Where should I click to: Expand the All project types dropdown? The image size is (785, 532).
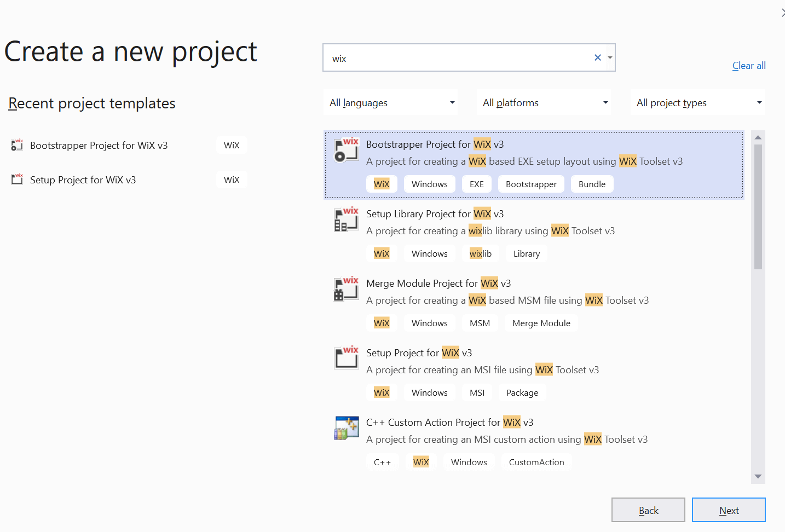[x=698, y=103]
